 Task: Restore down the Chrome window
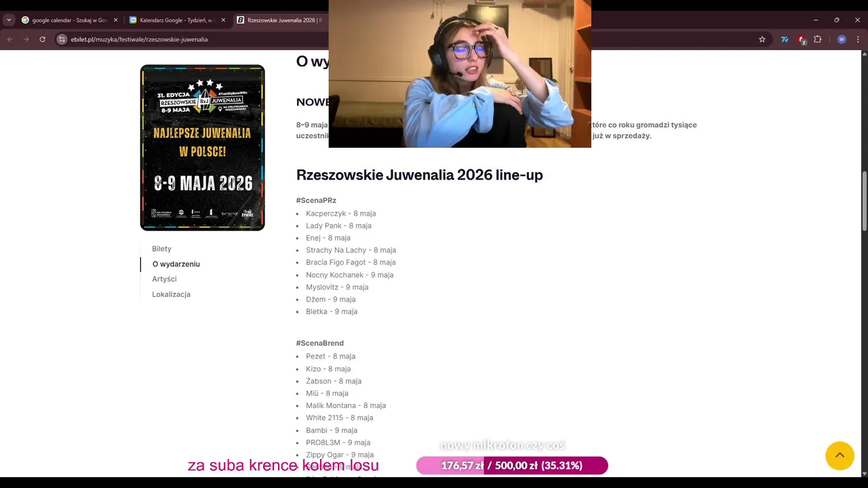(837, 20)
